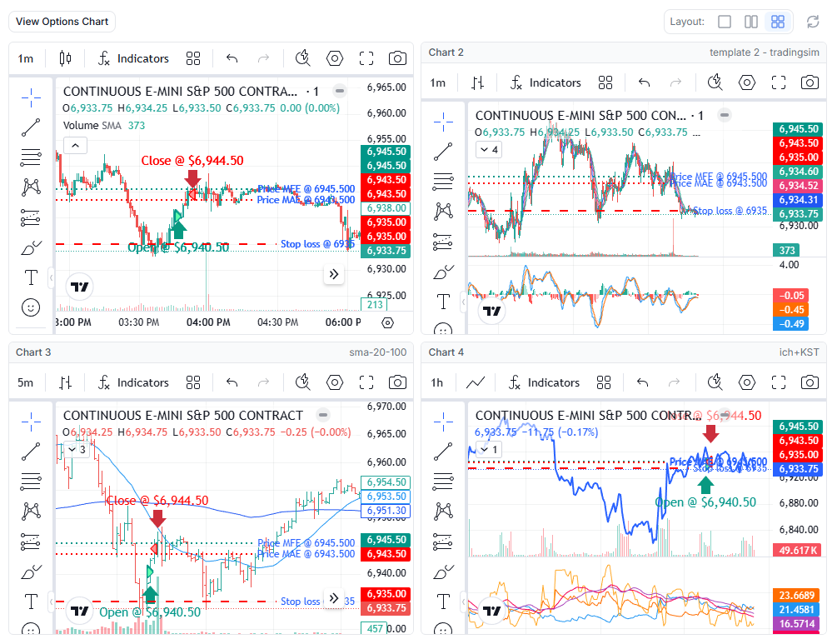The height and width of the screenshot is (644, 837).
Task: Take a snapshot of Chart 2 with the camera icon
Action: pyautogui.click(x=809, y=82)
